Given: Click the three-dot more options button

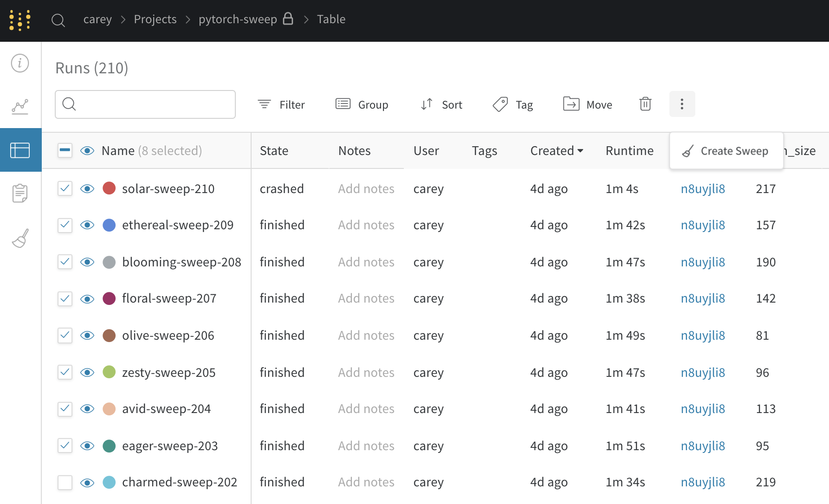Looking at the screenshot, I should [x=682, y=104].
